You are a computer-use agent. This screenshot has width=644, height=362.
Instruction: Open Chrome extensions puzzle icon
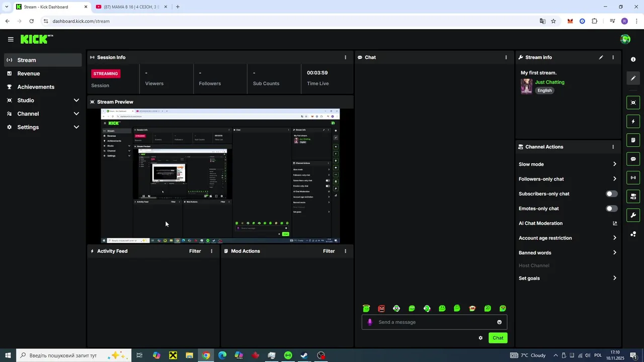click(x=595, y=21)
